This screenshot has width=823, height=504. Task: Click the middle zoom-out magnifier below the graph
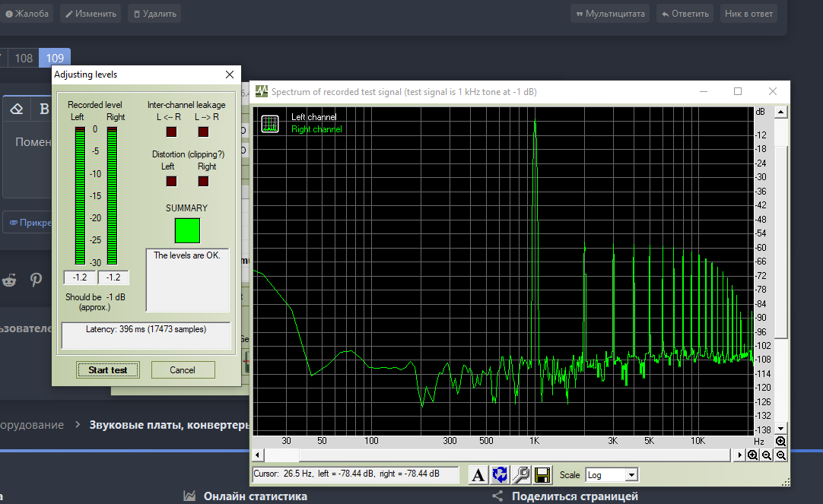[x=767, y=455]
